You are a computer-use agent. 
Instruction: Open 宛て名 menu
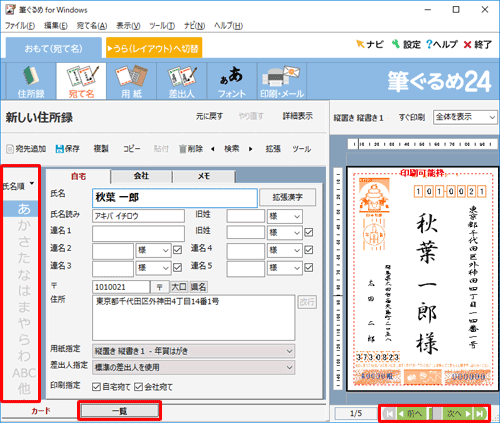tap(92, 26)
